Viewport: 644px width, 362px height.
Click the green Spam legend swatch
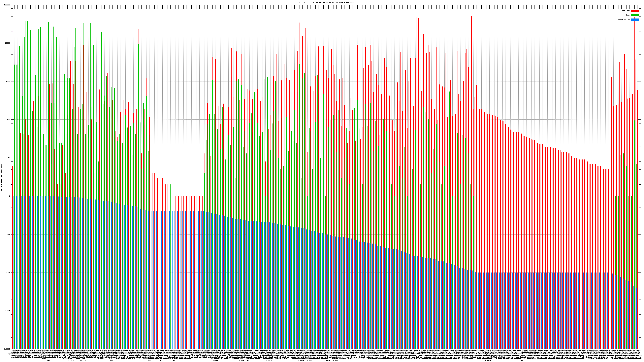(x=635, y=15)
